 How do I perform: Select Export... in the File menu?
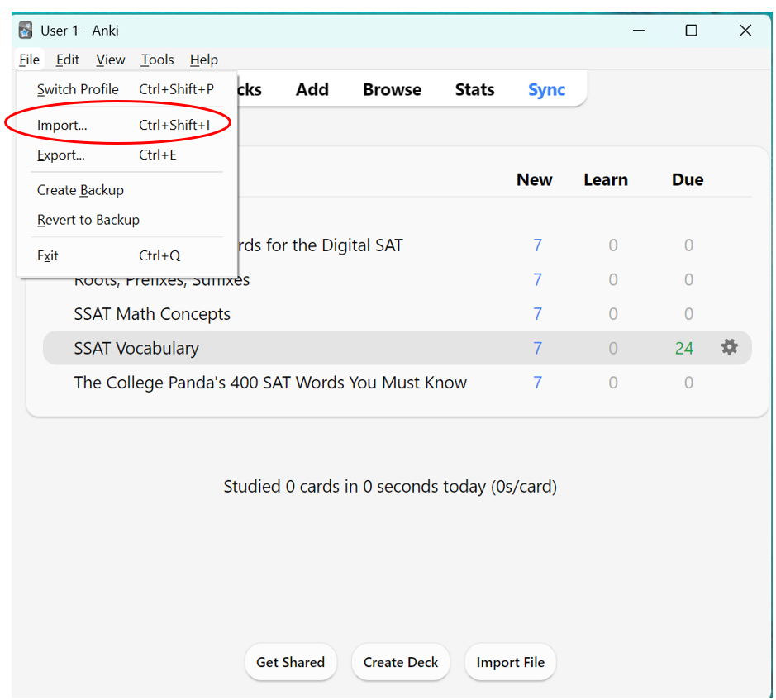(126, 155)
